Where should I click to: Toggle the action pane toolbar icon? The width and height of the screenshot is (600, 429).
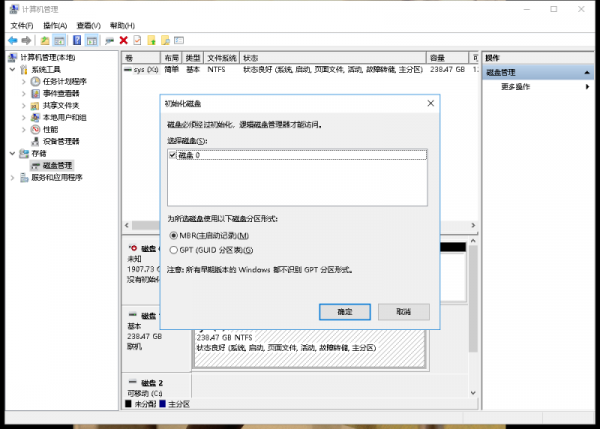click(91, 40)
